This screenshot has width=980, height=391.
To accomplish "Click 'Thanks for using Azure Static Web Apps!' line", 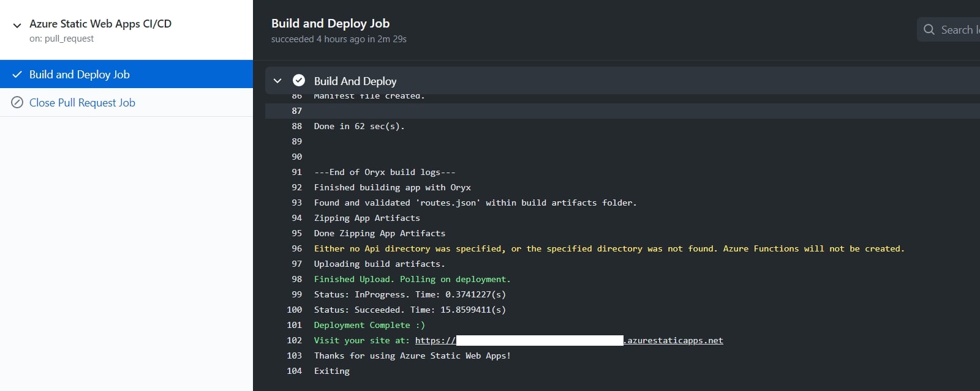I will (x=412, y=356).
